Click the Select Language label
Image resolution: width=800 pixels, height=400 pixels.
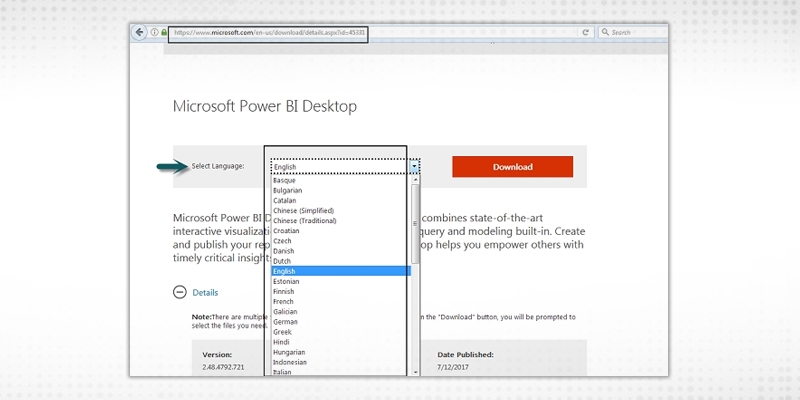pyautogui.click(x=218, y=166)
